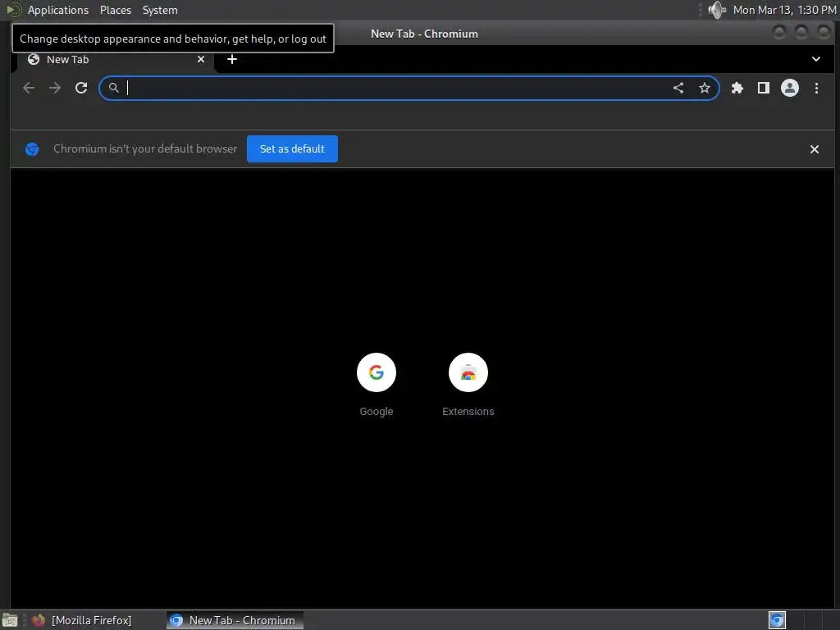Viewport: 840px width, 630px height.
Task: Click the volume speaker icon in panel
Action: 716,10
